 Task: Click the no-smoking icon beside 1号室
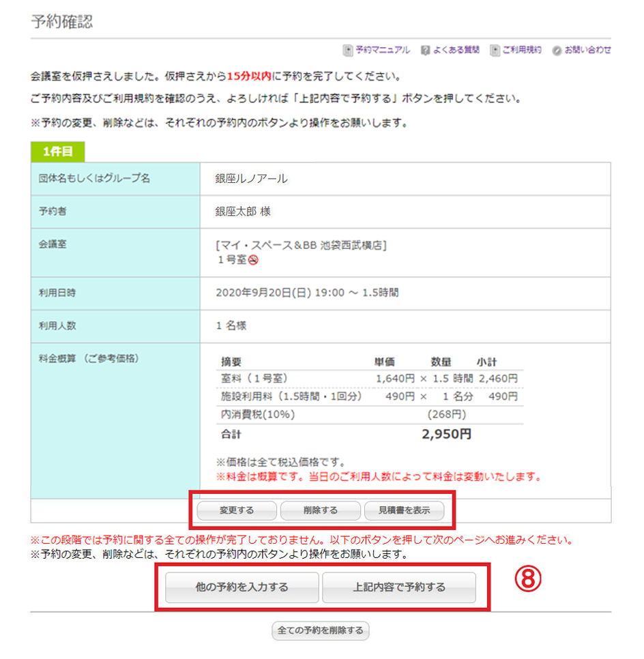(252, 260)
